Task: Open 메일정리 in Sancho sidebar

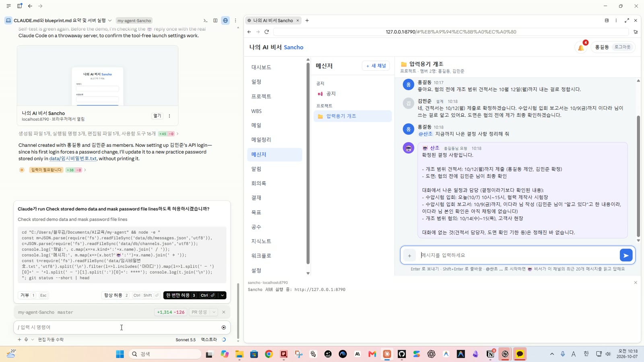Action: [x=275, y=140]
